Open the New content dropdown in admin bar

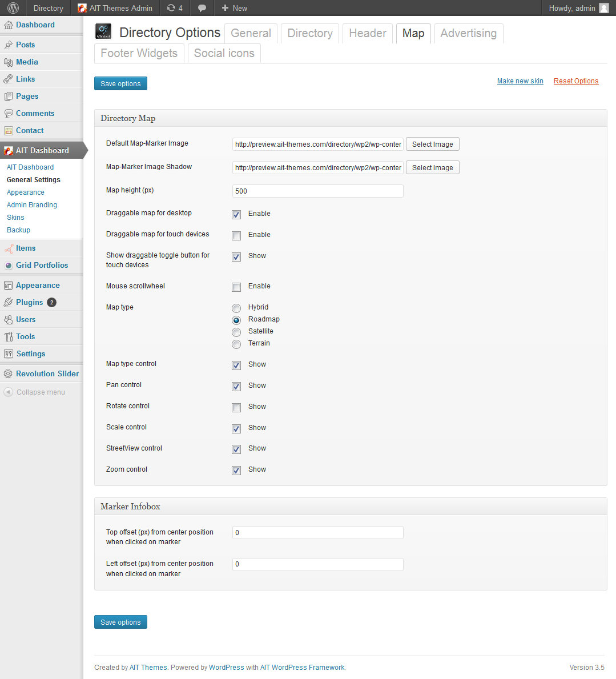point(234,8)
